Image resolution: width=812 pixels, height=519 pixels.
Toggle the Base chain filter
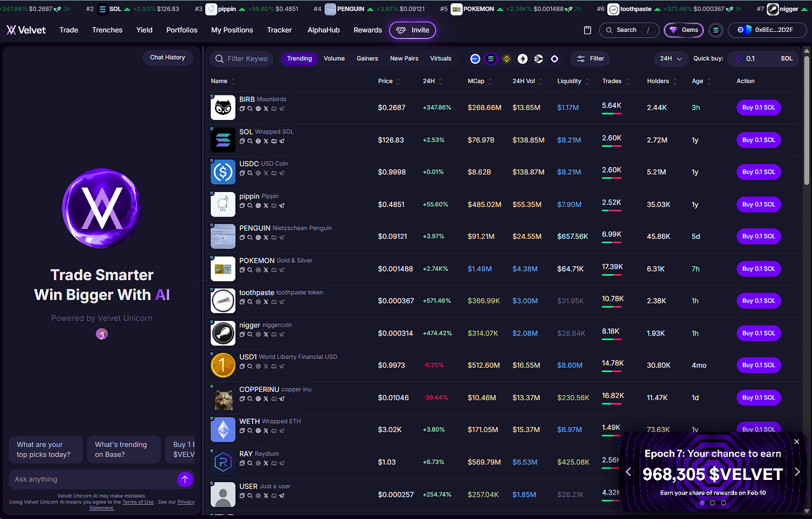pos(475,59)
